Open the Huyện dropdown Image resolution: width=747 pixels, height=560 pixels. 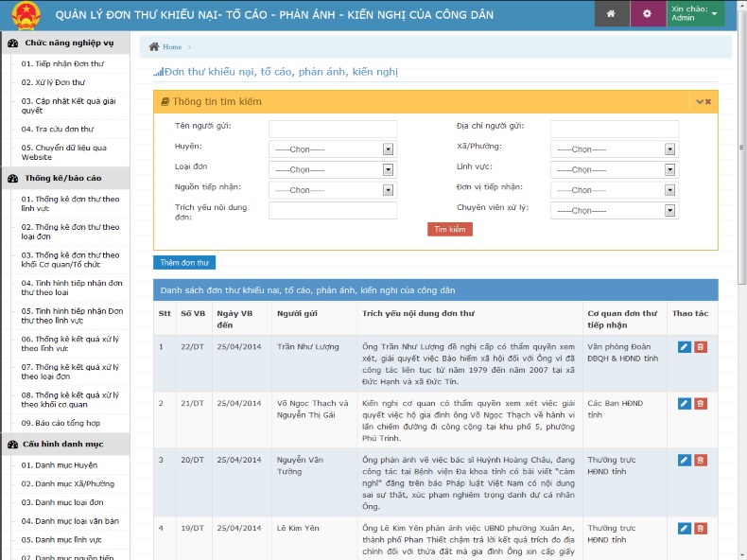pyautogui.click(x=333, y=149)
